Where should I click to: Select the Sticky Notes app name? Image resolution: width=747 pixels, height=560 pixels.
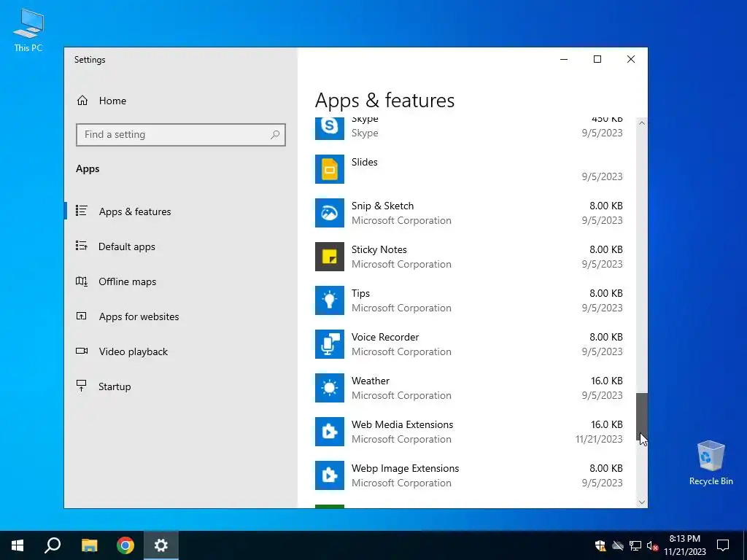(379, 249)
